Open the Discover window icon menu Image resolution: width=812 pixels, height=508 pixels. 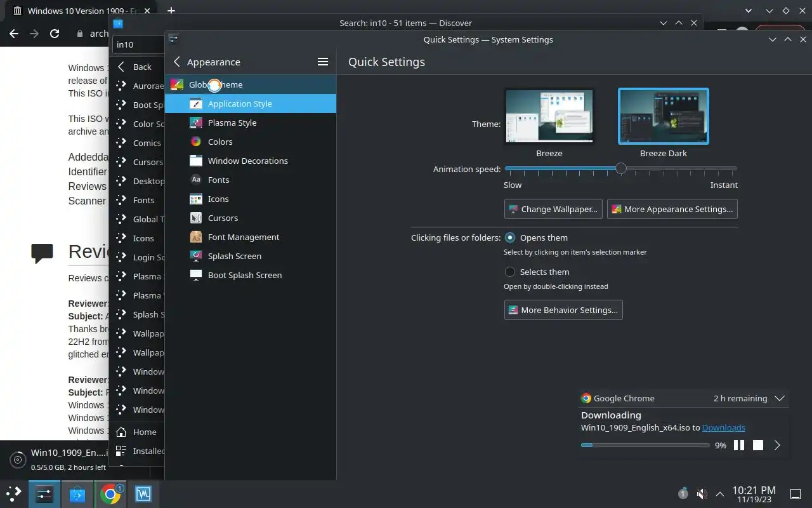(117, 23)
